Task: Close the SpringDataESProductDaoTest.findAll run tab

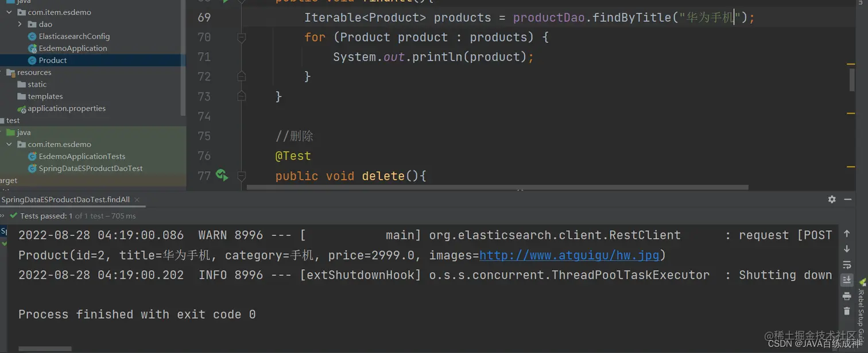Action: (137, 199)
